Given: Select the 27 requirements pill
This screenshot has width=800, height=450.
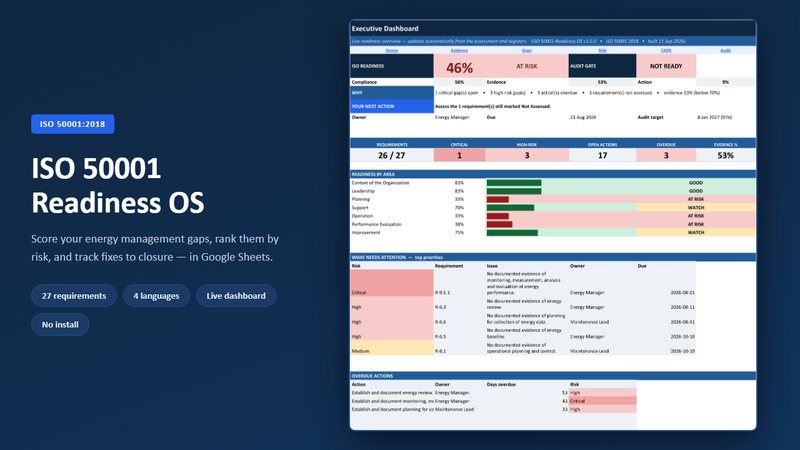Looking at the screenshot, I should pos(74,296).
